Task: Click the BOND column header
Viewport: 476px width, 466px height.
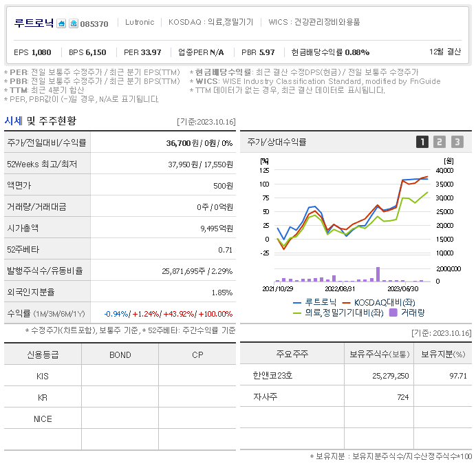Action: 120,354
